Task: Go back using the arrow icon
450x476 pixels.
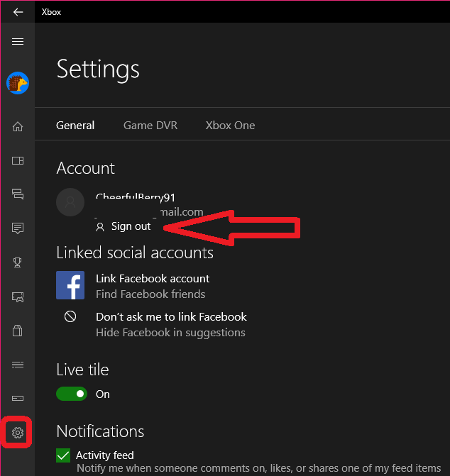Action: pos(18,12)
